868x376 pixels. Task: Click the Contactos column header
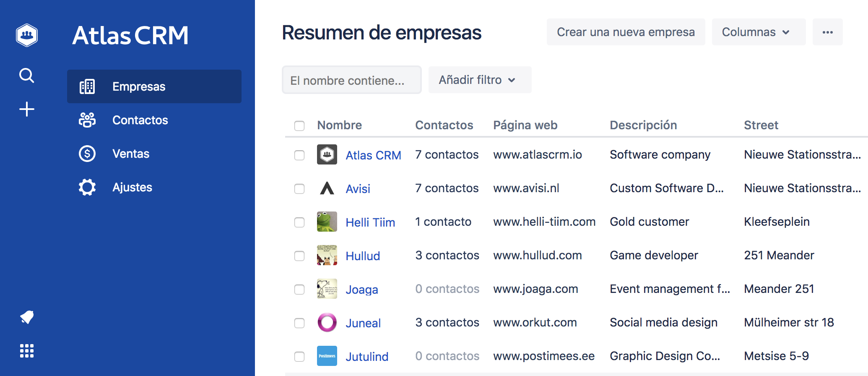point(444,125)
